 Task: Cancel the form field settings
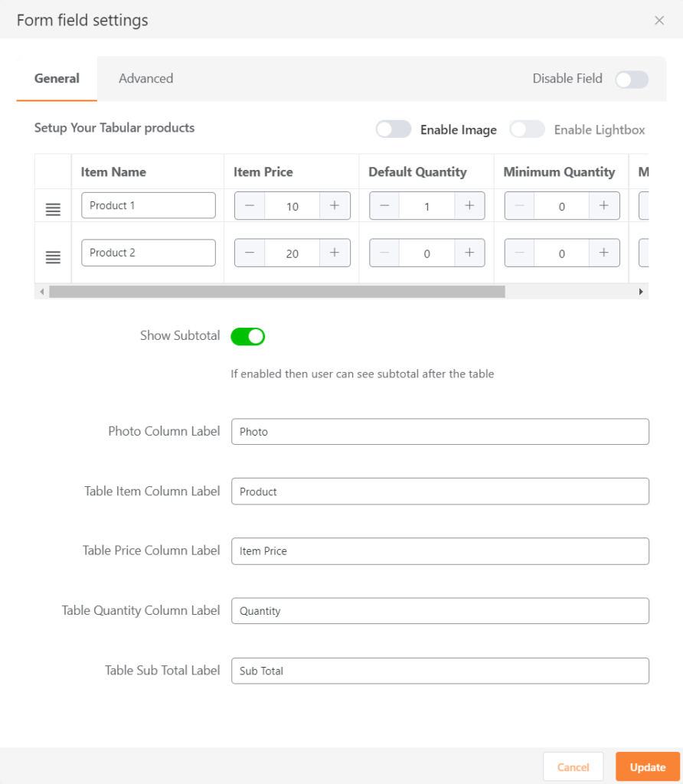573,766
